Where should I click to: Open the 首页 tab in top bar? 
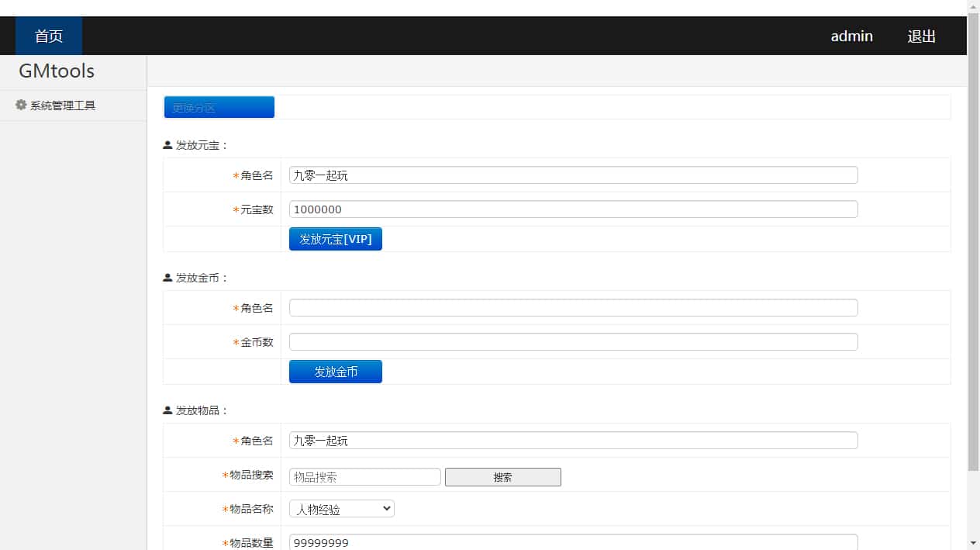(49, 36)
